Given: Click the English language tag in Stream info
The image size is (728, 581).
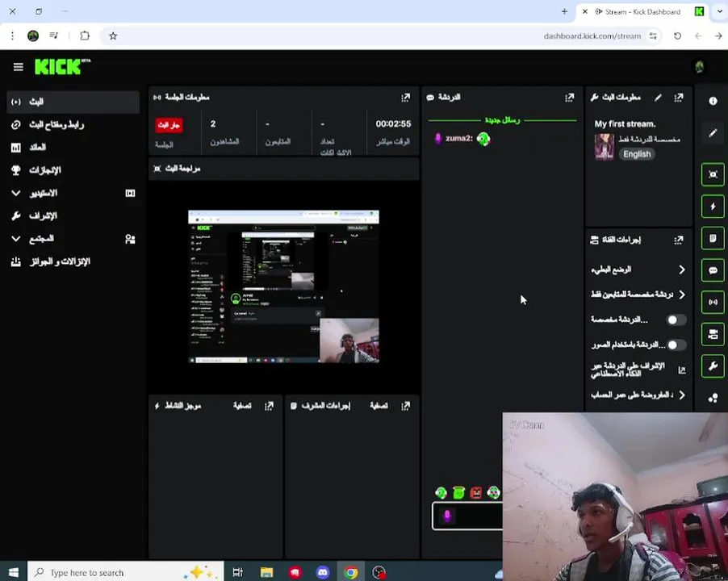Looking at the screenshot, I should [637, 154].
